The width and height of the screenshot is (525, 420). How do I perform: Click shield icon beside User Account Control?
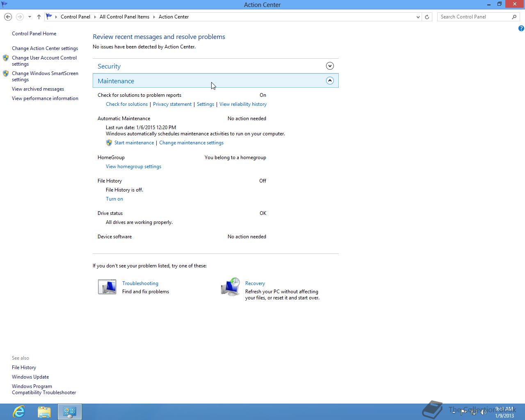(x=6, y=58)
